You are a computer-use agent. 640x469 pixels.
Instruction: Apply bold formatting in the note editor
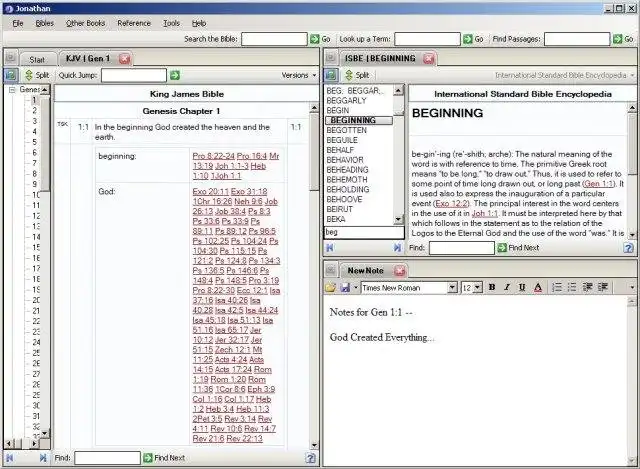(x=492, y=287)
